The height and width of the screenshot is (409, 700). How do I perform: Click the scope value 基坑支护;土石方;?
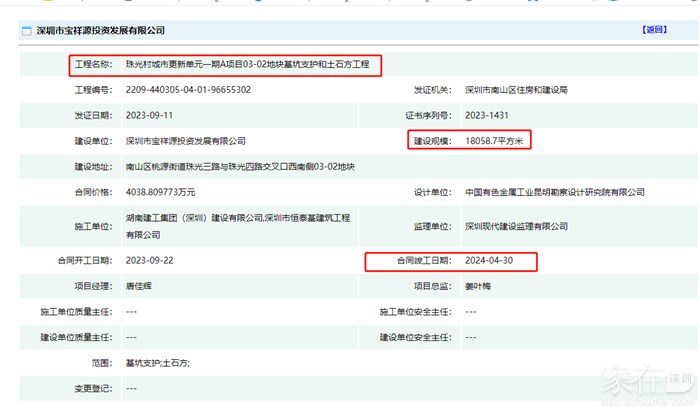pos(157,362)
